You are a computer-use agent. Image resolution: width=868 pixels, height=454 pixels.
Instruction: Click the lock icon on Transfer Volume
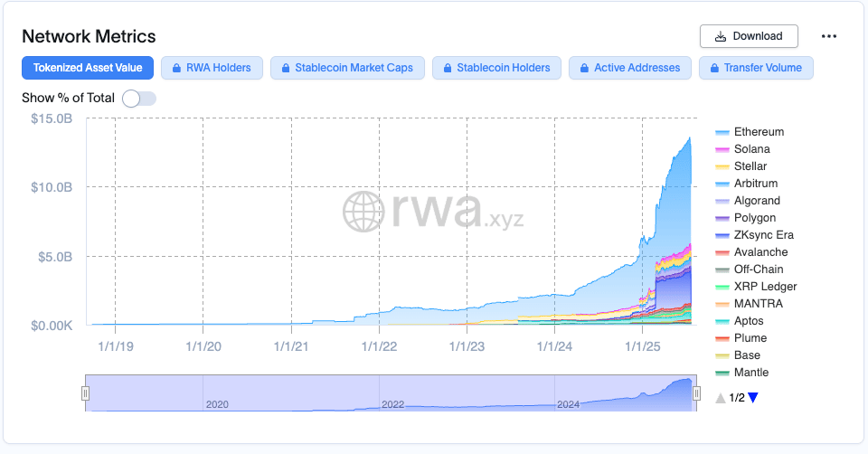click(714, 68)
